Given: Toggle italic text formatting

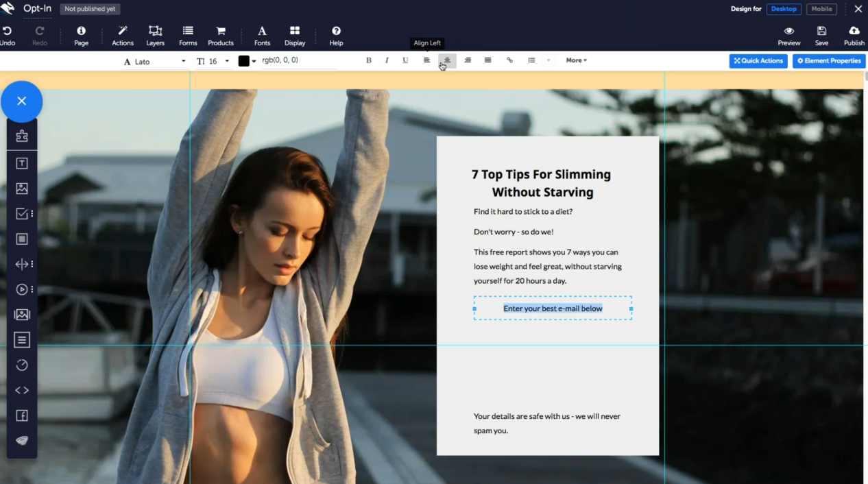Looking at the screenshot, I should [x=387, y=60].
